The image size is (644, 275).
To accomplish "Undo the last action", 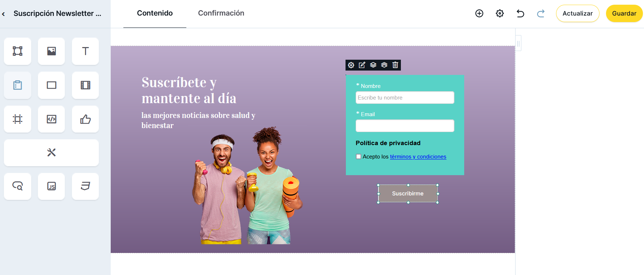I will 520,13.
